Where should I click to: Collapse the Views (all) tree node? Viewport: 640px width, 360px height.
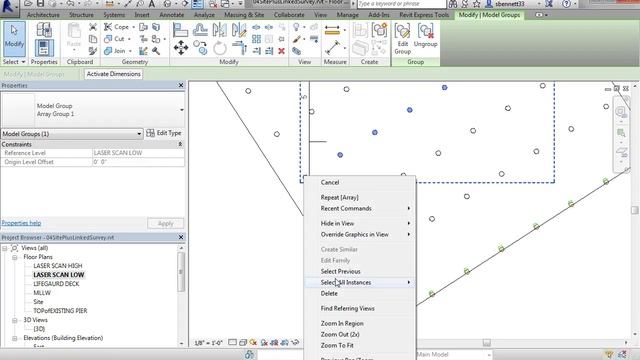coord(5,248)
